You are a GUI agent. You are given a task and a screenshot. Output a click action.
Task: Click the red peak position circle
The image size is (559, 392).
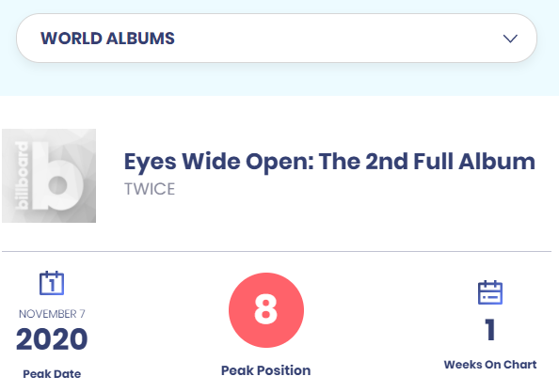tap(266, 310)
